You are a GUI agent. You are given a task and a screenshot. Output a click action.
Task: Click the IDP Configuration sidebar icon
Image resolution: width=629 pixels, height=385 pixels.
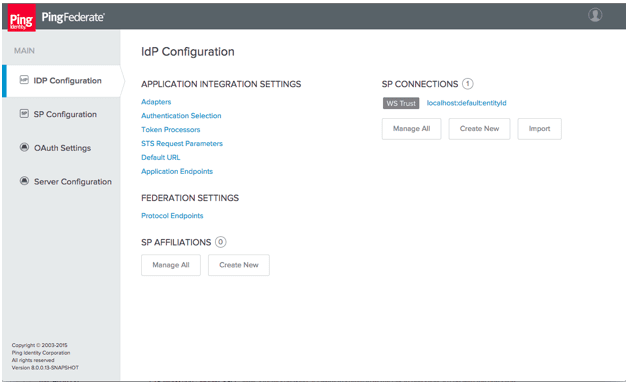[24, 80]
